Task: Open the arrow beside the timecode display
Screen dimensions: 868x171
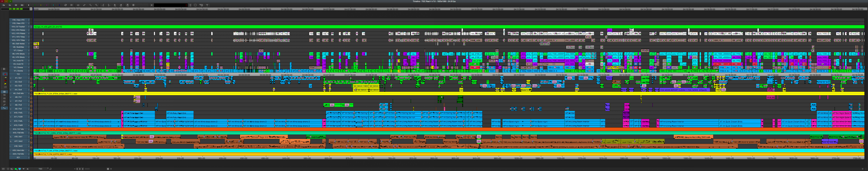Action: click(31, 9)
